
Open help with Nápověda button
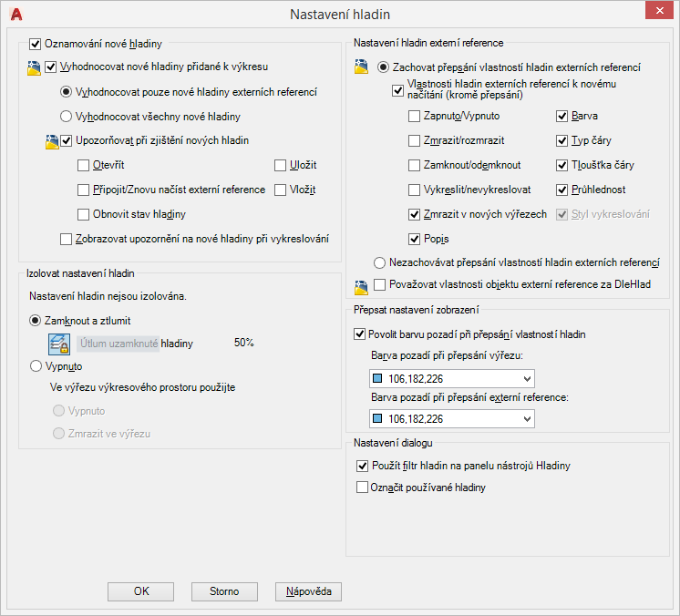click(308, 591)
